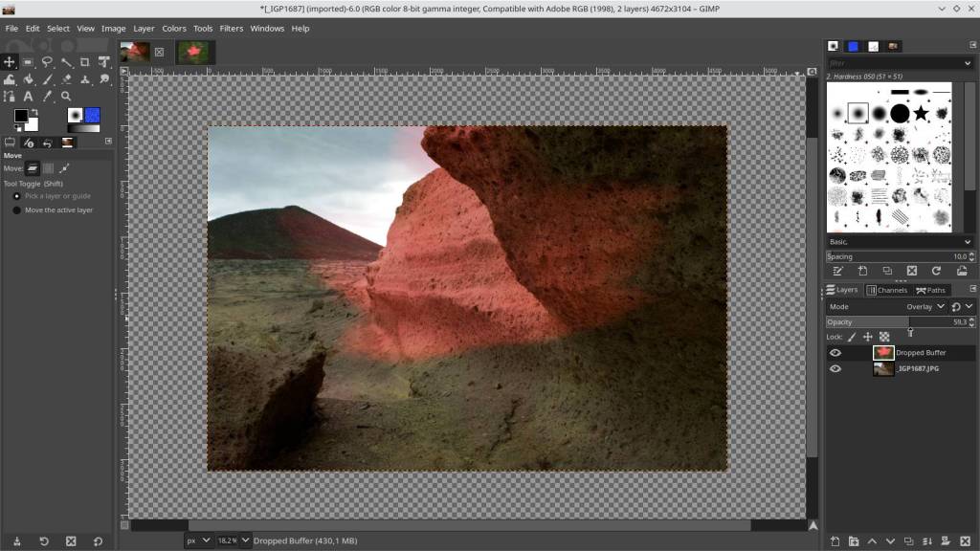This screenshot has width=980, height=551.
Task: Select the Warp Transform tool
Action: (10, 79)
